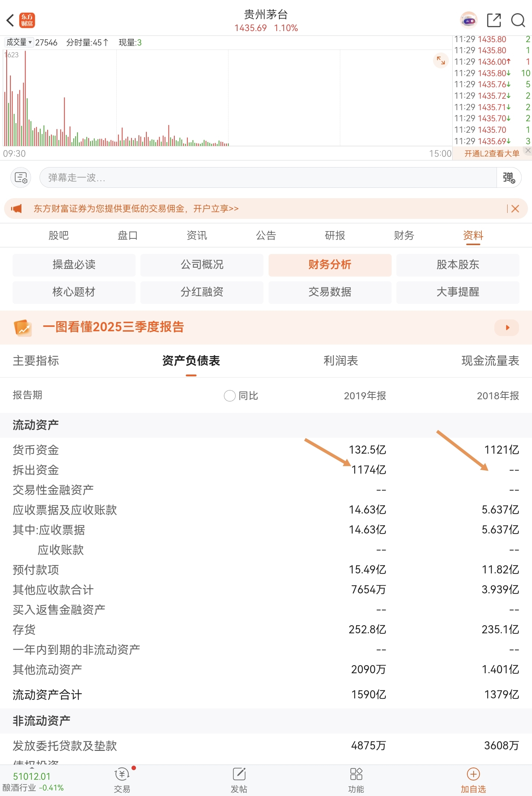This screenshot has width=532, height=796.
Task: Open search with the magnifier icon
Action: tap(518, 20)
